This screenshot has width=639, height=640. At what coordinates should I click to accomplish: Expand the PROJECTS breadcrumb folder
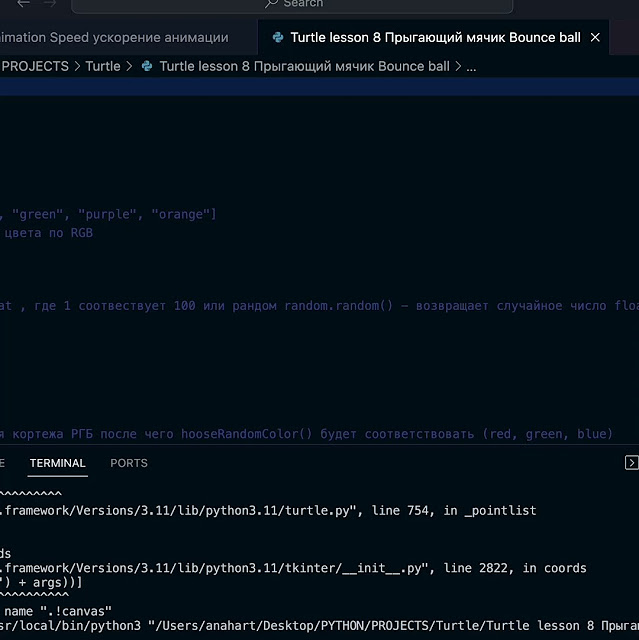point(35,67)
